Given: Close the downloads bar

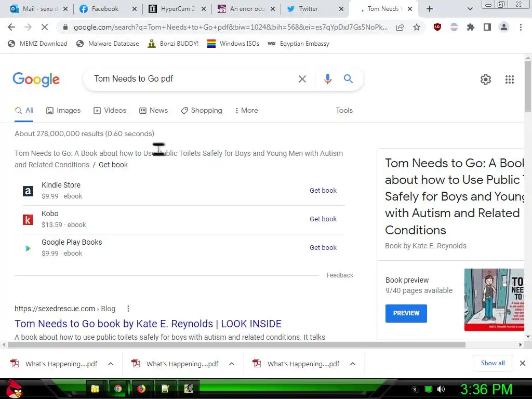Looking at the screenshot, I should (523, 363).
